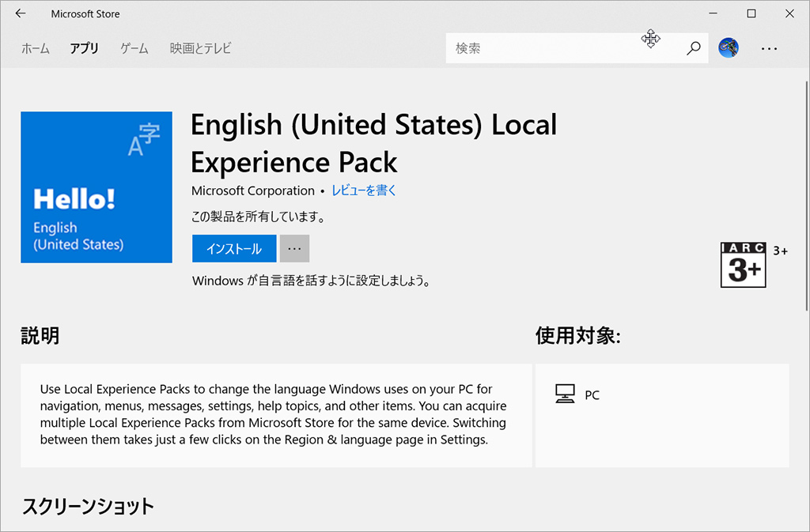Minimize the Microsoft Store window

[x=713, y=14]
